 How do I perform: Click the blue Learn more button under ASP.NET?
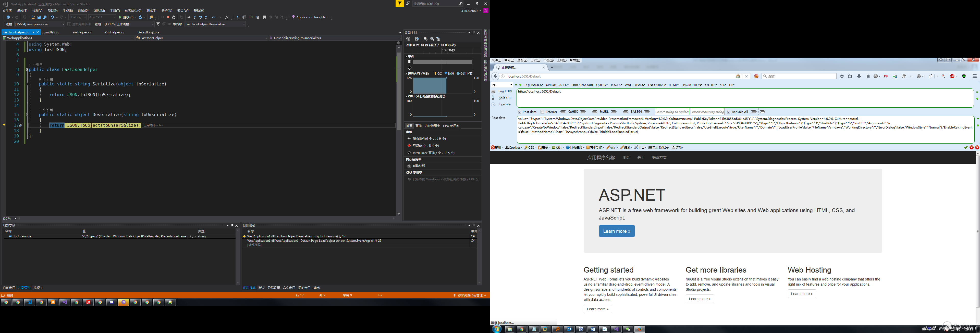(616, 231)
